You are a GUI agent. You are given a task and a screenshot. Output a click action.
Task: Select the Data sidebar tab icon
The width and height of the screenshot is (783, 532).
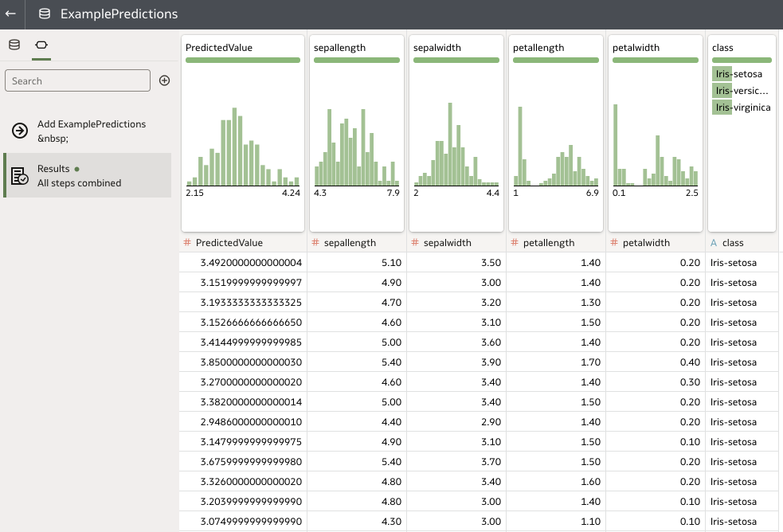point(14,45)
